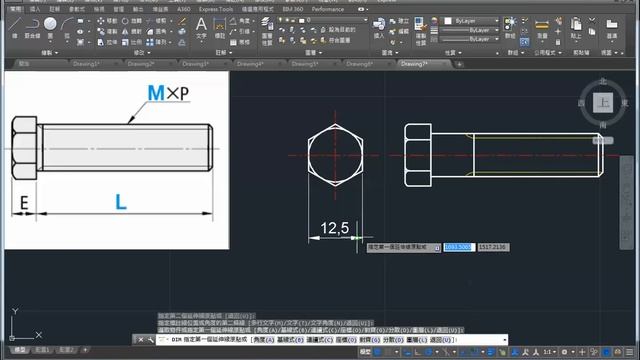This screenshot has width=640, height=360.
Task: Switch to the Drawing4 file tab
Action: (x=250, y=64)
